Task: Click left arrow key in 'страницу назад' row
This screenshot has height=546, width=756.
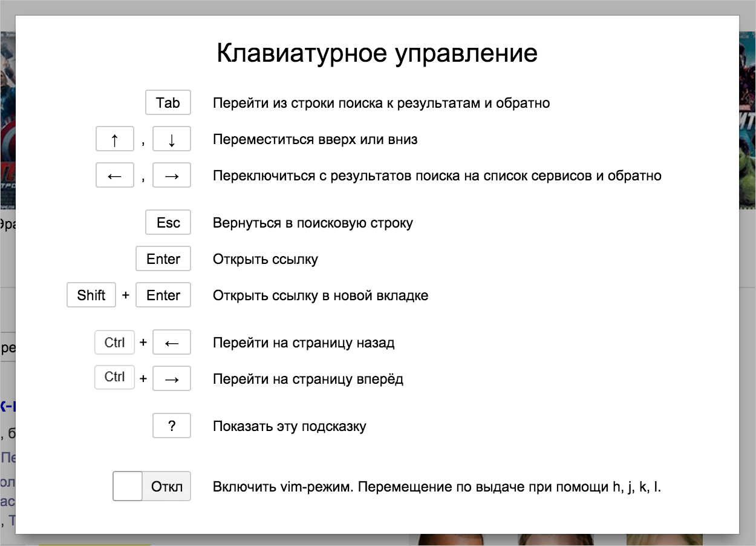Action: coord(172,343)
